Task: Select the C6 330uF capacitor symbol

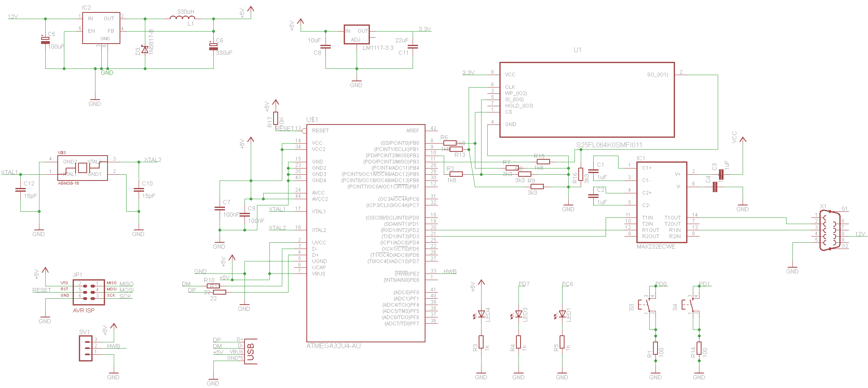Action: pyautogui.click(x=213, y=46)
